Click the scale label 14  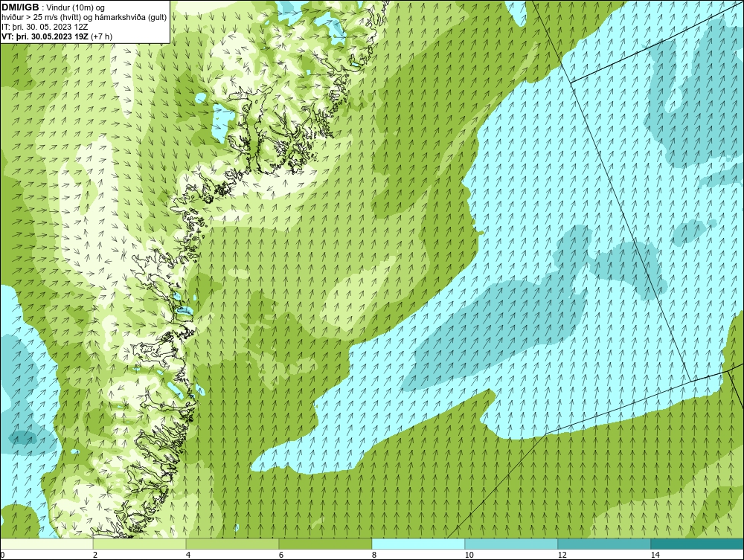point(655,555)
